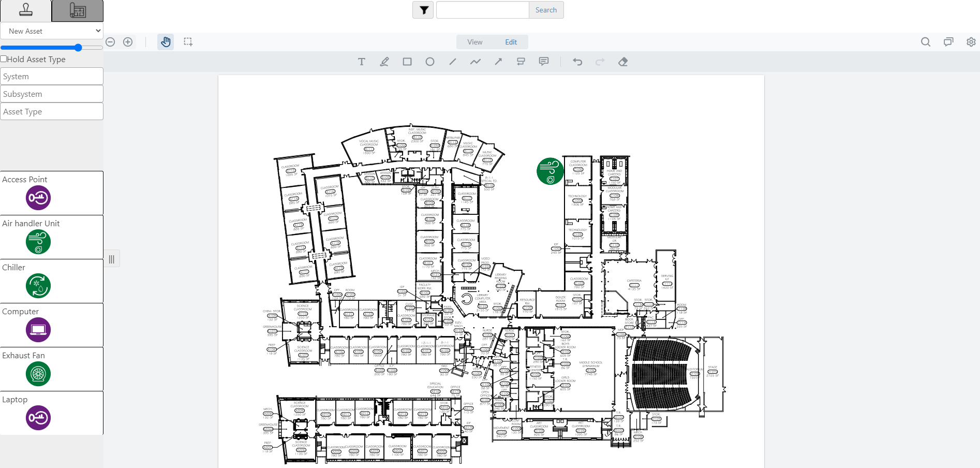980x468 pixels.
Task: Open the System dropdown field
Action: click(x=52, y=76)
